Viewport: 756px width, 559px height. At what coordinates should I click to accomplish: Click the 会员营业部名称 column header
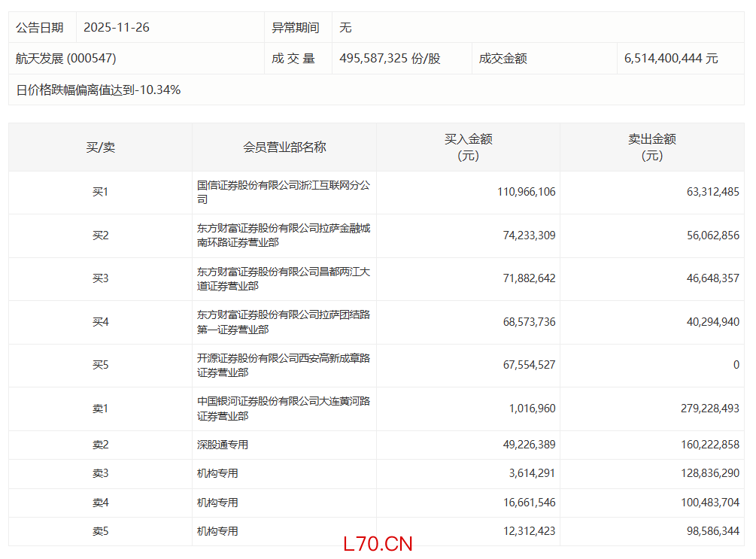point(284,147)
